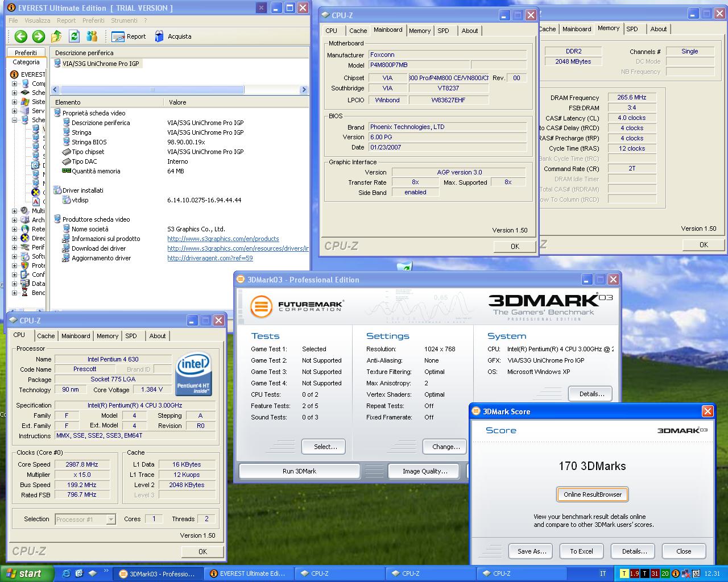Open the Online ResultBrowser
The width and height of the screenshot is (728, 582).
593,494
